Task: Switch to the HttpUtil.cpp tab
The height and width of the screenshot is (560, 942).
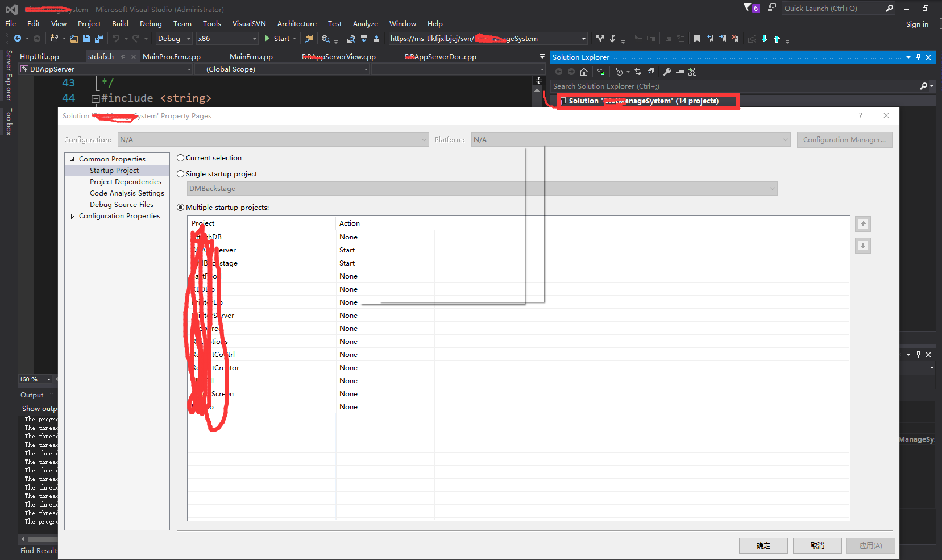Action: tap(39, 57)
